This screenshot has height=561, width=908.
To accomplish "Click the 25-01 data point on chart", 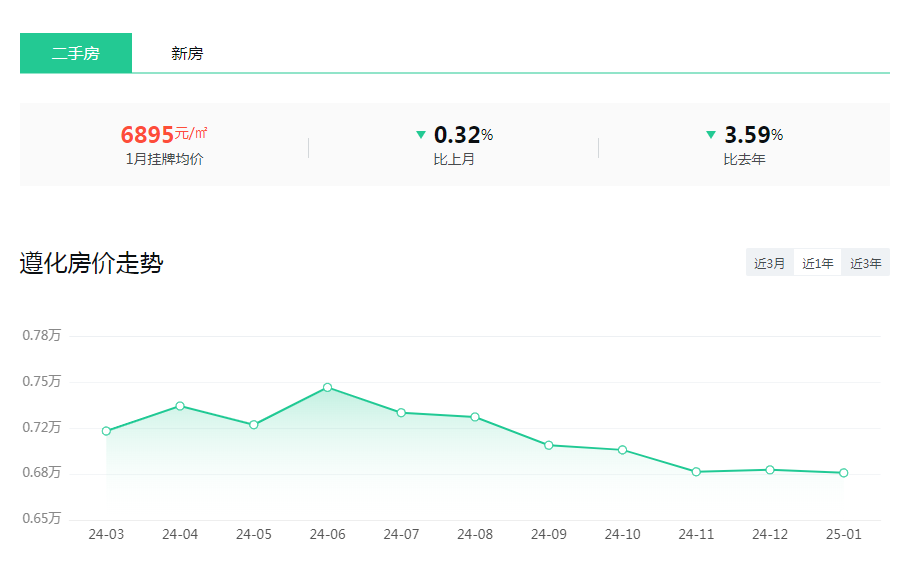I will 843,473.
